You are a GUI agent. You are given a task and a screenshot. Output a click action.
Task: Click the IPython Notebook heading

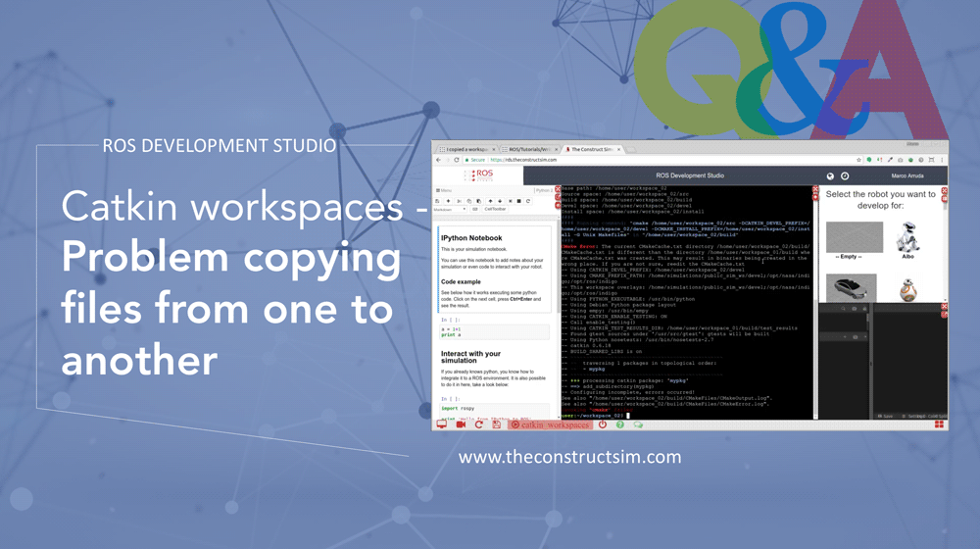[471, 238]
